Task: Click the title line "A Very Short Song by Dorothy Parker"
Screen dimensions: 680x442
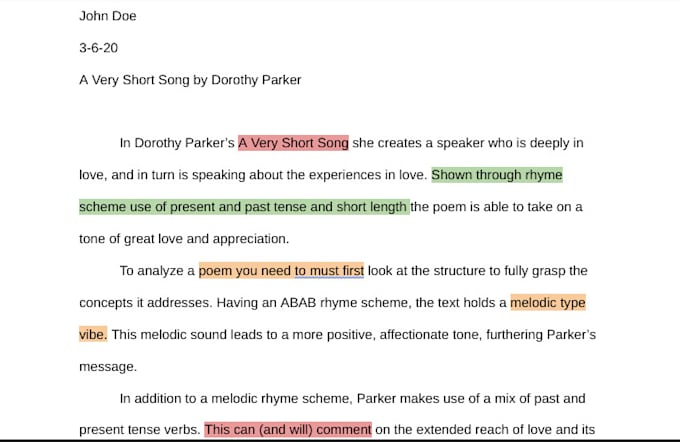Action: [x=190, y=80]
